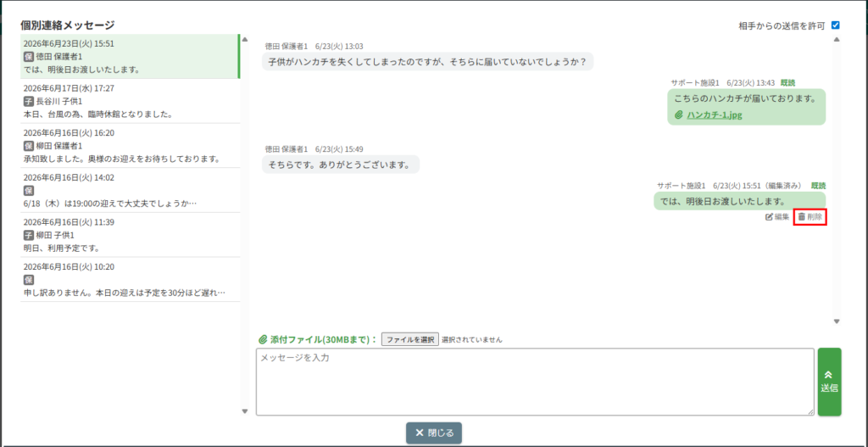Screen dimensions: 868x447
Task: Open the 6月17日 長谷川 子供1 conversation
Action: tap(130, 102)
